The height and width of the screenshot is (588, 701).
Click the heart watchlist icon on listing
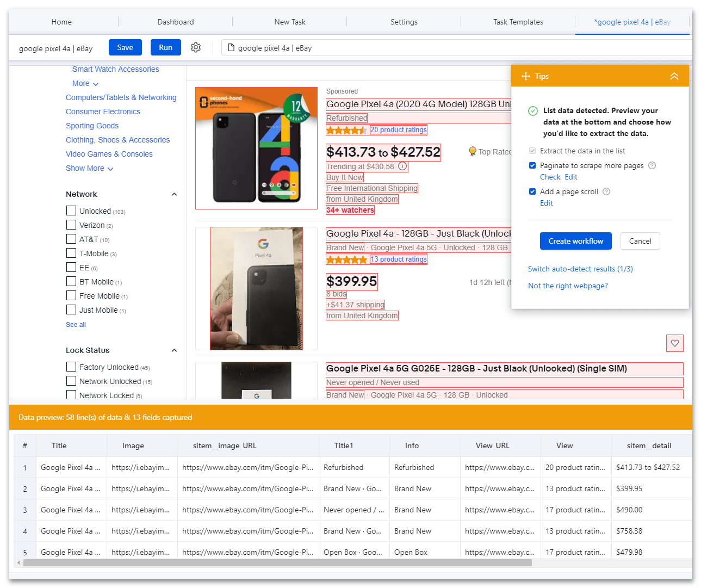[675, 343]
